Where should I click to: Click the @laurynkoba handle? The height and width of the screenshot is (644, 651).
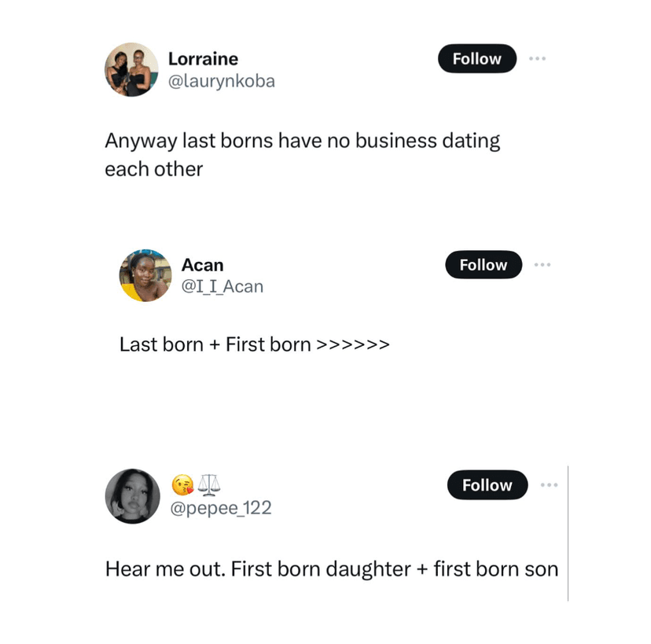point(222,81)
